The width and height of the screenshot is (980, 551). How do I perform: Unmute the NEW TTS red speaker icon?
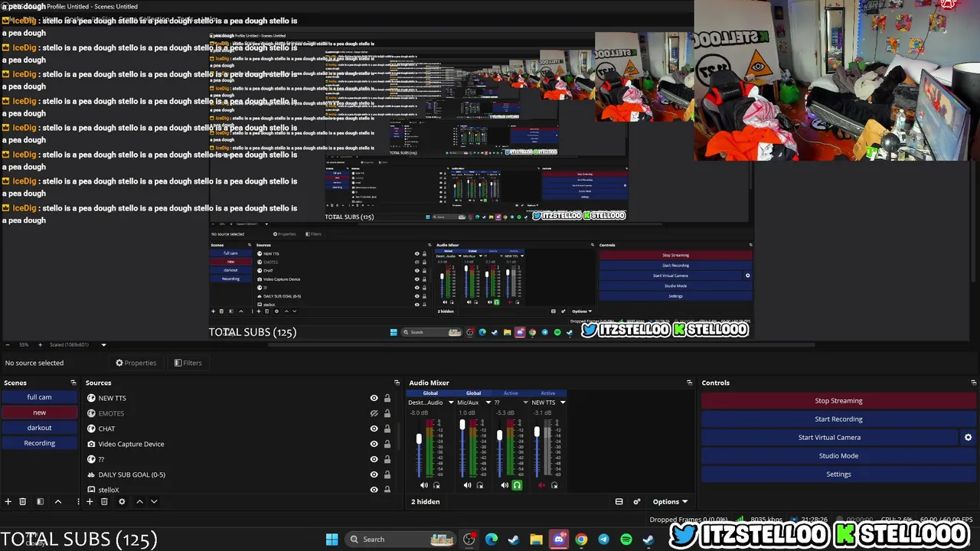pyautogui.click(x=542, y=485)
